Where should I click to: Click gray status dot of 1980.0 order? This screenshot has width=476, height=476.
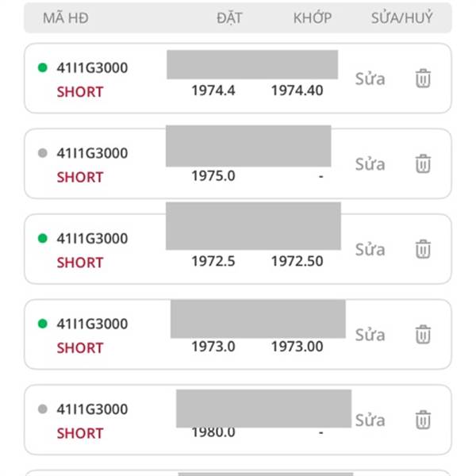point(43,409)
